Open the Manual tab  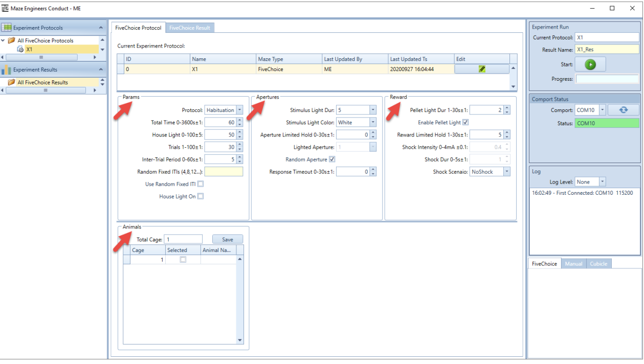click(573, 264)
